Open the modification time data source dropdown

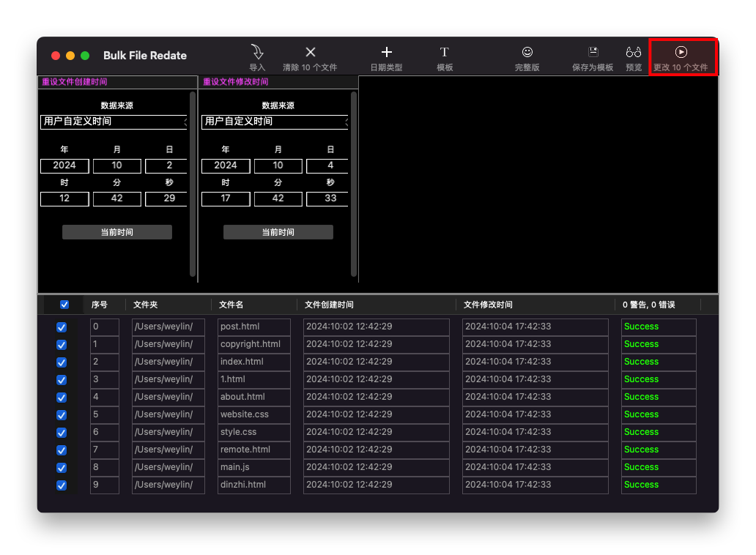276,122
